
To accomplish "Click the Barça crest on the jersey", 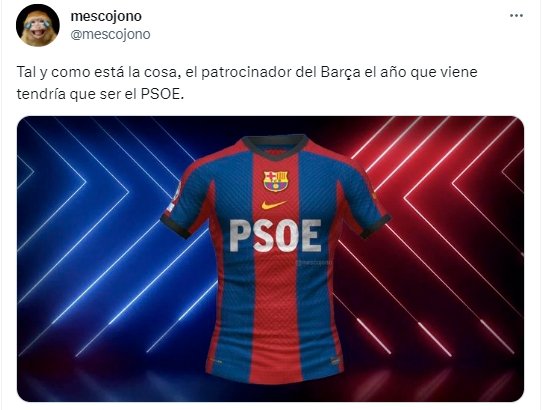I will click(276, 181).
